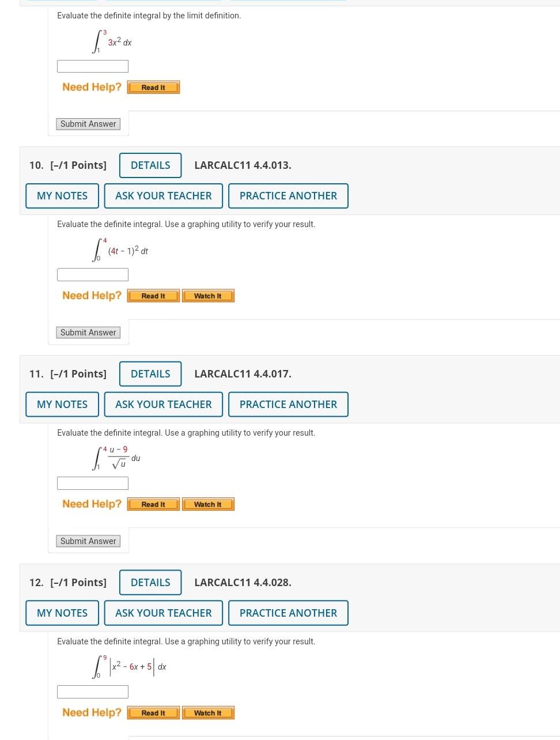The height and width of the screenshot is (740, 560).
Task: Click the Watch It icon for problem 10
Action: pos(208,295)
